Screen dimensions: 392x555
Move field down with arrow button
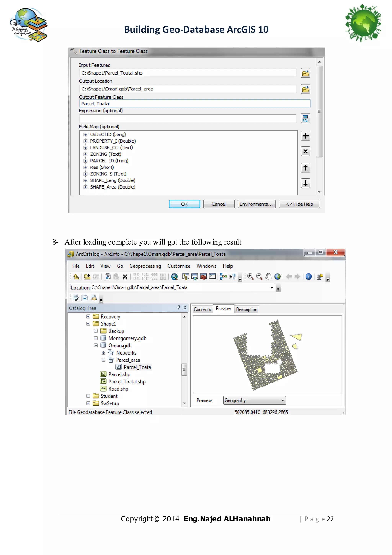[305, 183]
